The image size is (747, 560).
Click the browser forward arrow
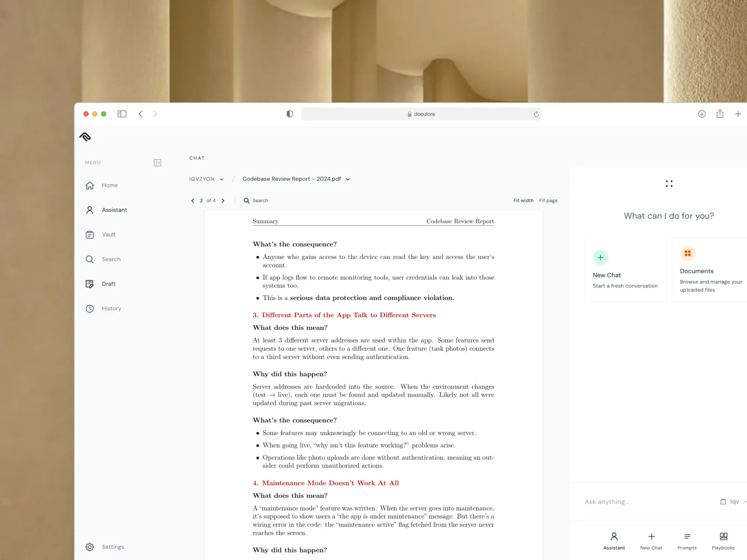155,114
